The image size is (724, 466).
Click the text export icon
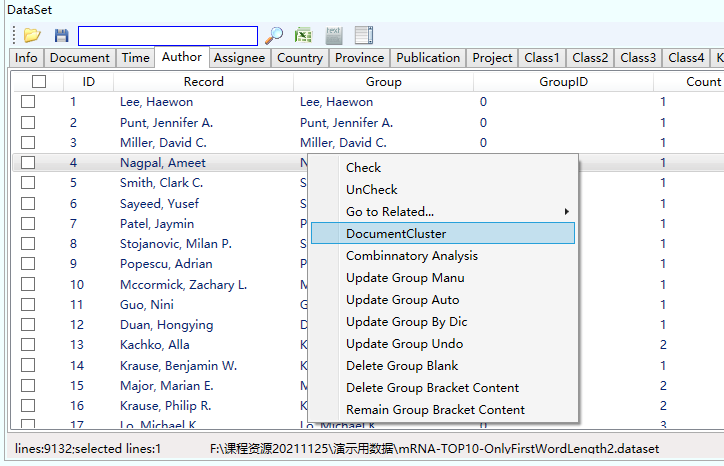click(333, 35)
